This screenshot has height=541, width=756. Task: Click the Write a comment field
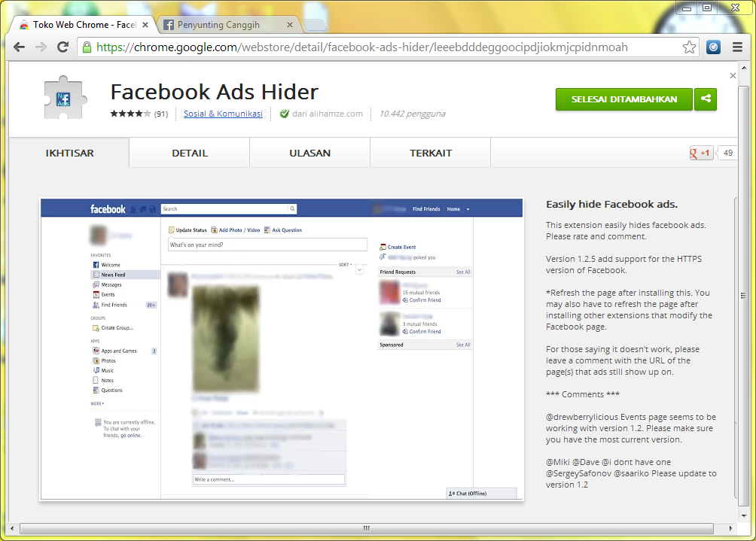click(269, 479)
